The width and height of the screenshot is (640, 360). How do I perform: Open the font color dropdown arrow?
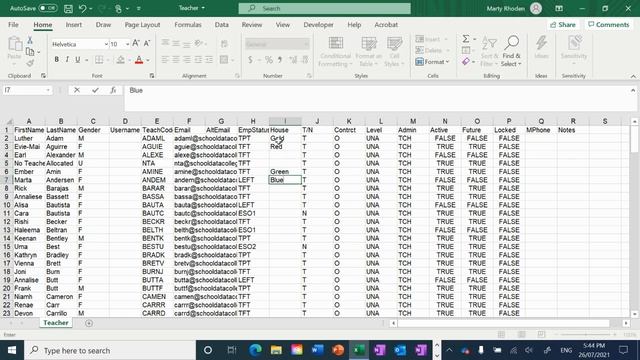click(x=148, y=60)
